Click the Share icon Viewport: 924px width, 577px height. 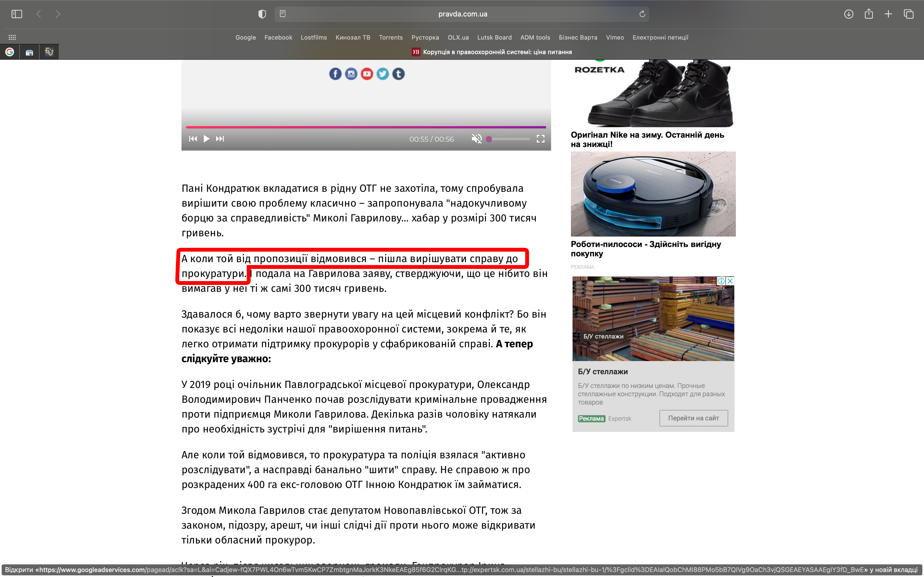click(x=869, y=14)
